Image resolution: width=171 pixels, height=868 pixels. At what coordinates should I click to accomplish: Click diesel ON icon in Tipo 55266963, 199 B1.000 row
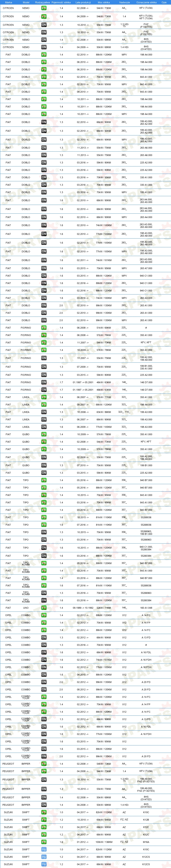[x=44, y=532]
